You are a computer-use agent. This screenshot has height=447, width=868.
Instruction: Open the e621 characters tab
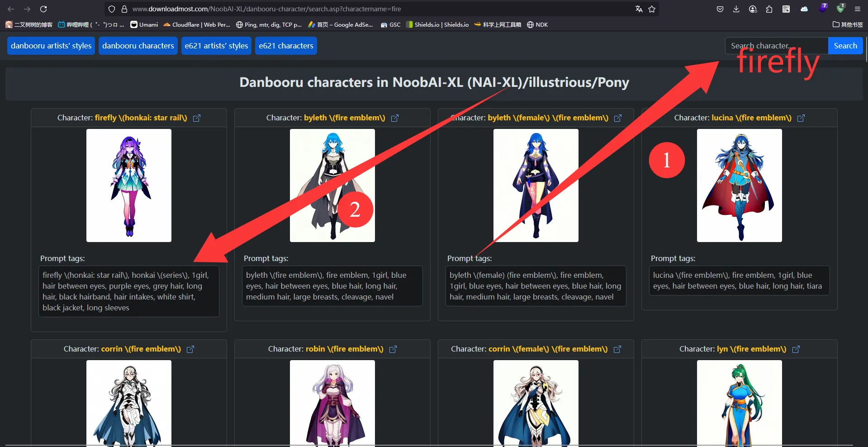[286, 46]
